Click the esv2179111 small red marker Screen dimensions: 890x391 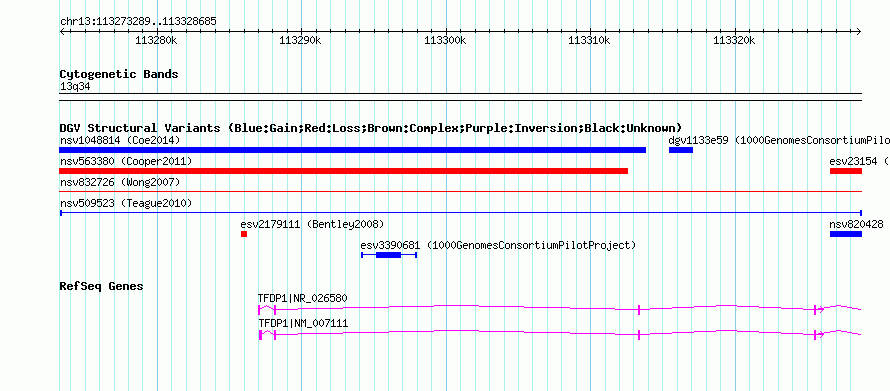point(244,234)
